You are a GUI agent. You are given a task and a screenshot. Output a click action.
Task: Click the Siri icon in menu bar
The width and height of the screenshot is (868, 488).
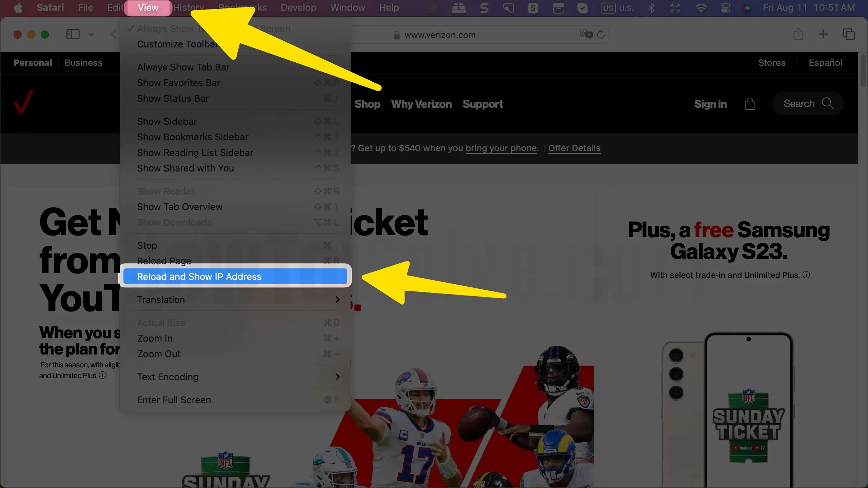point(747,7)
